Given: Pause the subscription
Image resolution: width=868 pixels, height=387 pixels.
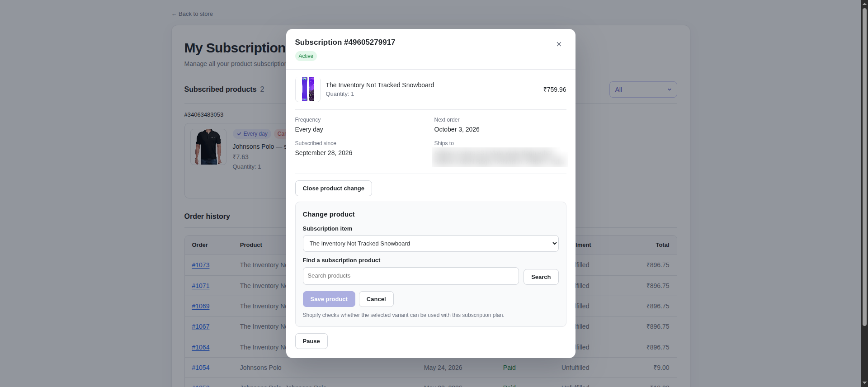Looking at the screenshot, I should pyautogui.click(x=311, y=341).
